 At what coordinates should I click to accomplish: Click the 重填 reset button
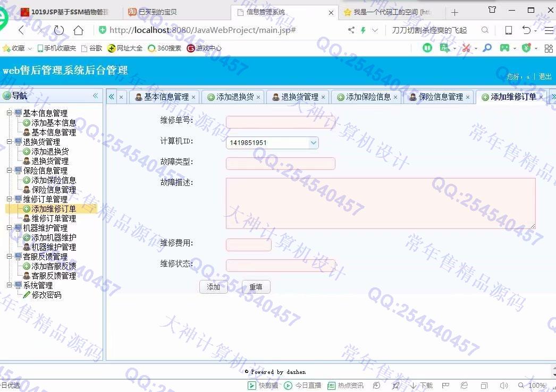pyautogui.click(x=256, y=287)
